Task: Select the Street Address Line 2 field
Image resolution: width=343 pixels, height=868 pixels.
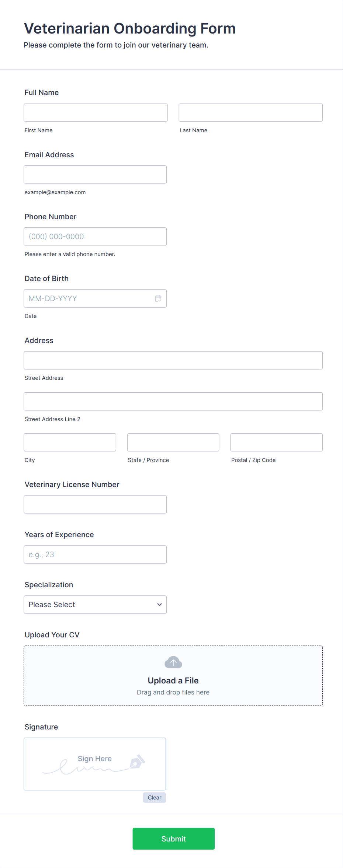Action: click(x=173, y=401)
